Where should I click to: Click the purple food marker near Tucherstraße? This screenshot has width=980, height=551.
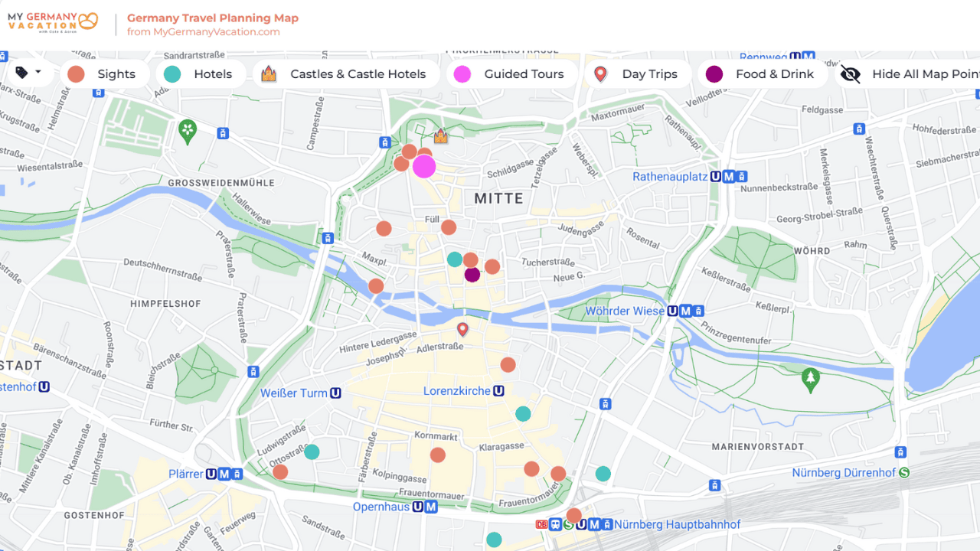(472, 275)
